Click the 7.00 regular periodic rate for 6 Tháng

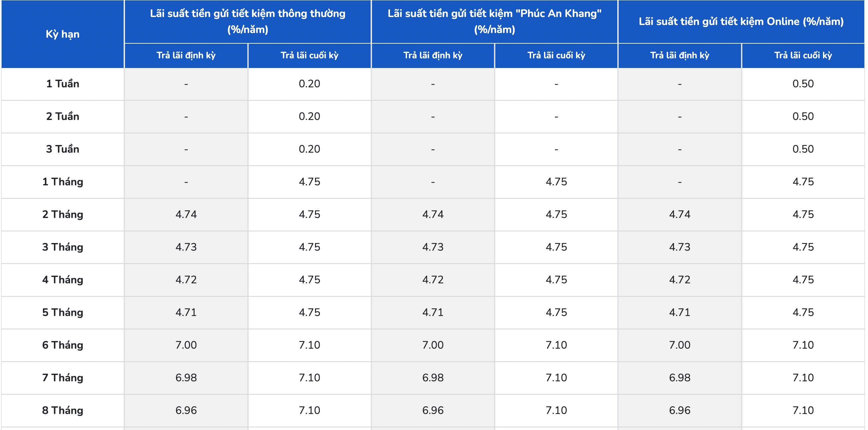point(186,345)
